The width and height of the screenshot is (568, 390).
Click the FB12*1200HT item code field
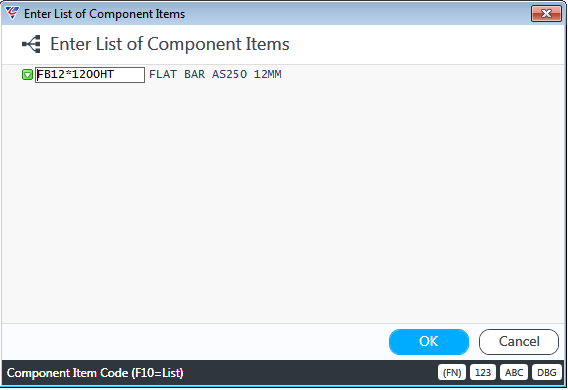click(90, 75)
